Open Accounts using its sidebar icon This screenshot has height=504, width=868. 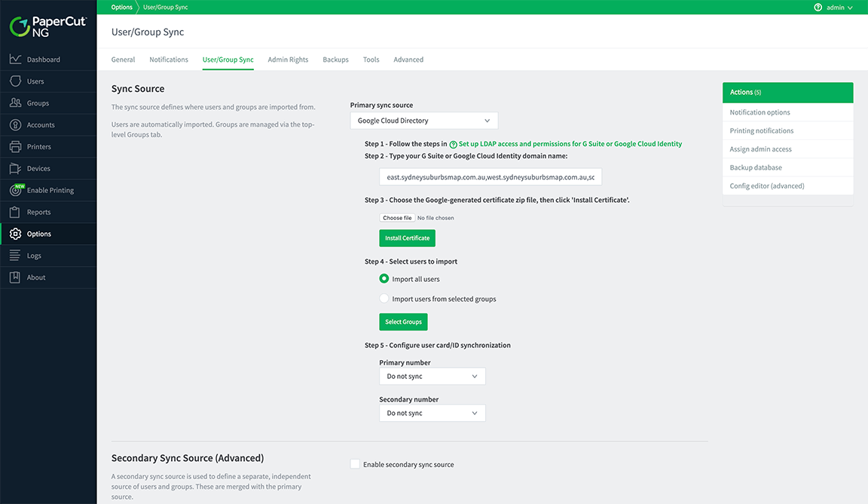(x=15, y=125)
